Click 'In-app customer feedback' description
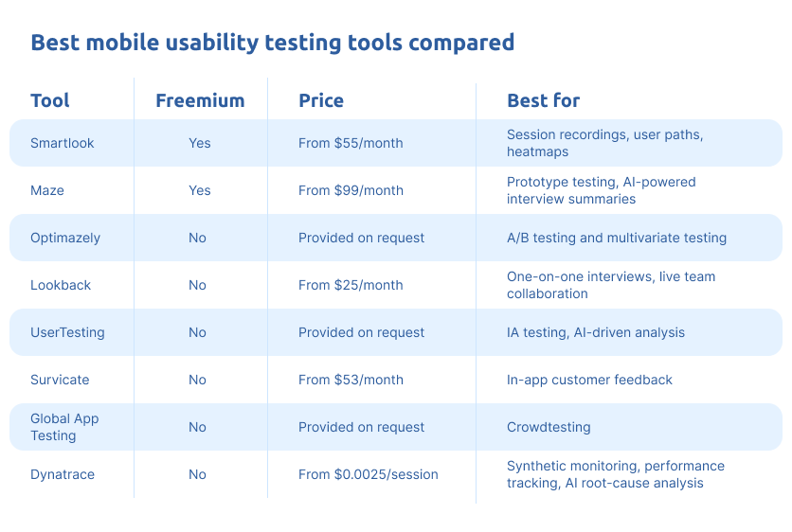Viewport: 792px width, 532px height. 589,380
